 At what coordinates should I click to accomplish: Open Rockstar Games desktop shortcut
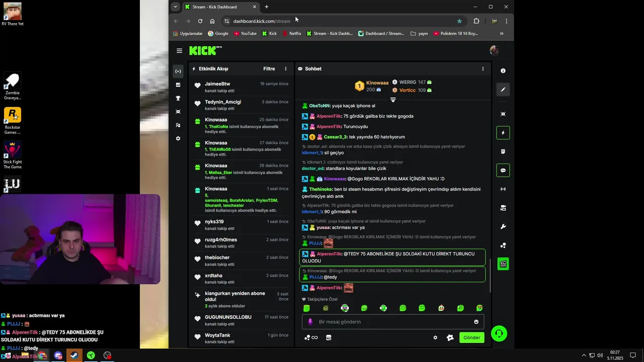(12, 121)
